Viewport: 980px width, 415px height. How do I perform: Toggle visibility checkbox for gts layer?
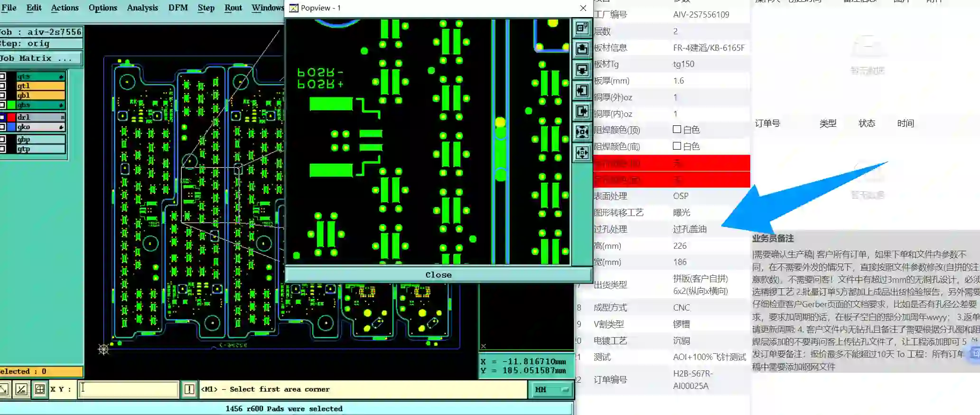pos(3,76)
